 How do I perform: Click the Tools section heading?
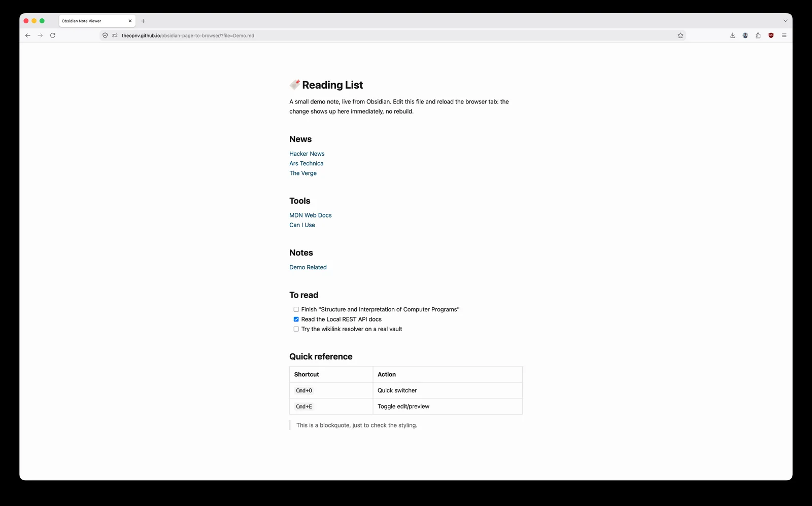click(300, 201)
